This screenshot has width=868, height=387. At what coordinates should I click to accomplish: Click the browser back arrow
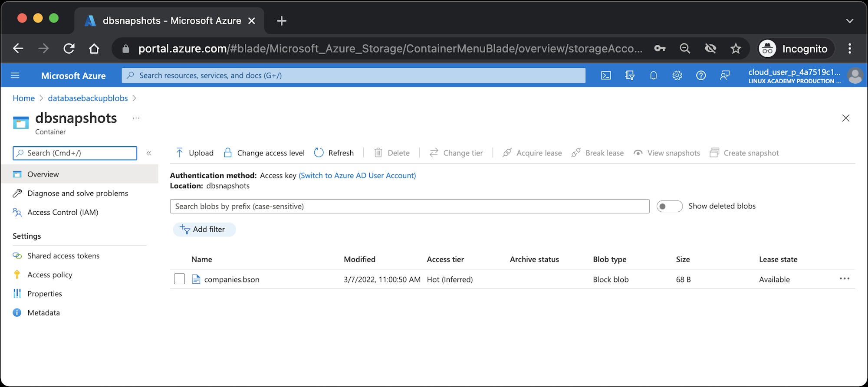tap(18, 49)
